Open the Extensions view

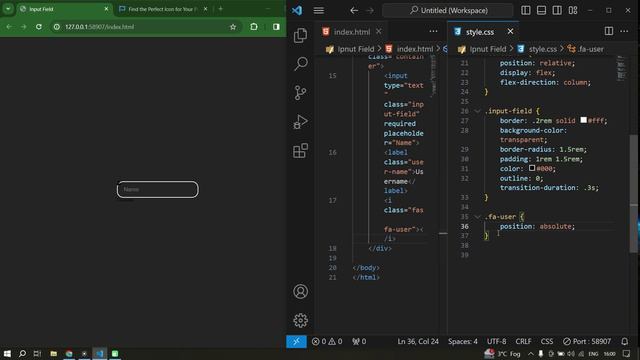[x=300, y=151]
